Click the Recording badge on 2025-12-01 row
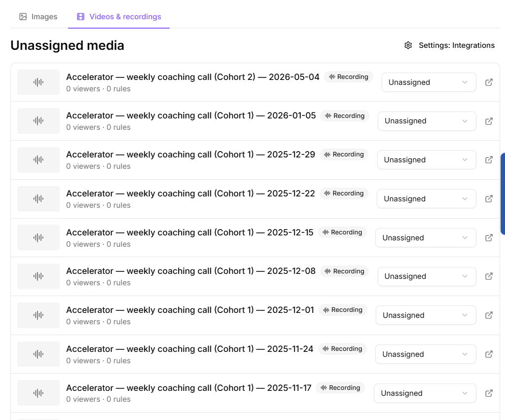The width and height of the screenshot is (505, 420). (x=343, y=310)
